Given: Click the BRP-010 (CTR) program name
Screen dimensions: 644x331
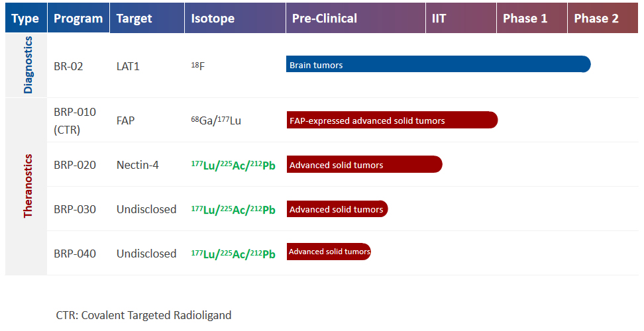Looking at the screenshot, I should coord(75,120).
